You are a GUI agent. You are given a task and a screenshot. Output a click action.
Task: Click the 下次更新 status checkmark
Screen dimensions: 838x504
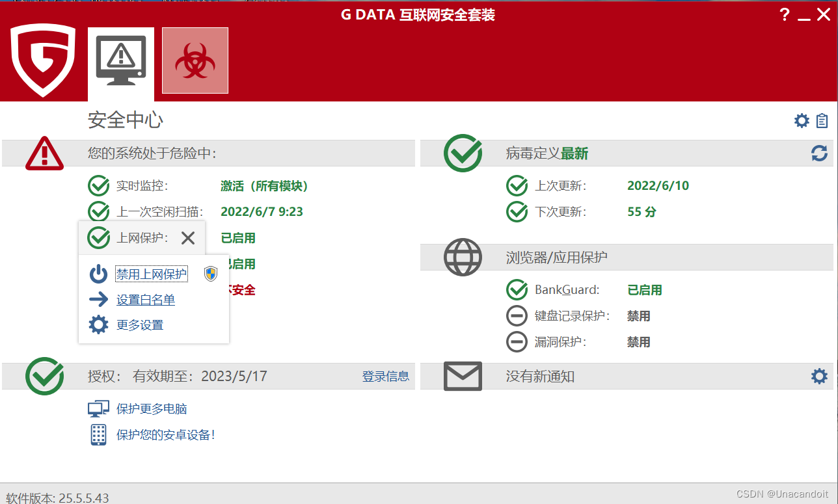tap(517, 211)
